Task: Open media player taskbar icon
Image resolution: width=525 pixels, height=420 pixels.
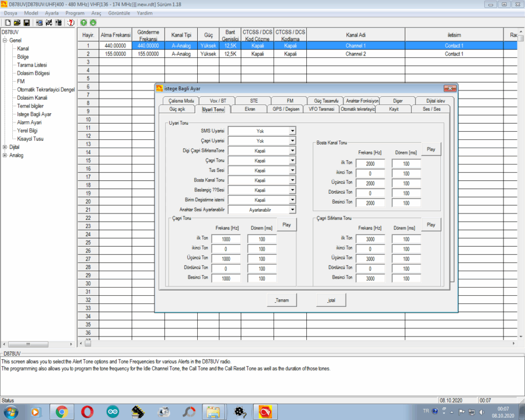Action: click(x=36, y=412)
